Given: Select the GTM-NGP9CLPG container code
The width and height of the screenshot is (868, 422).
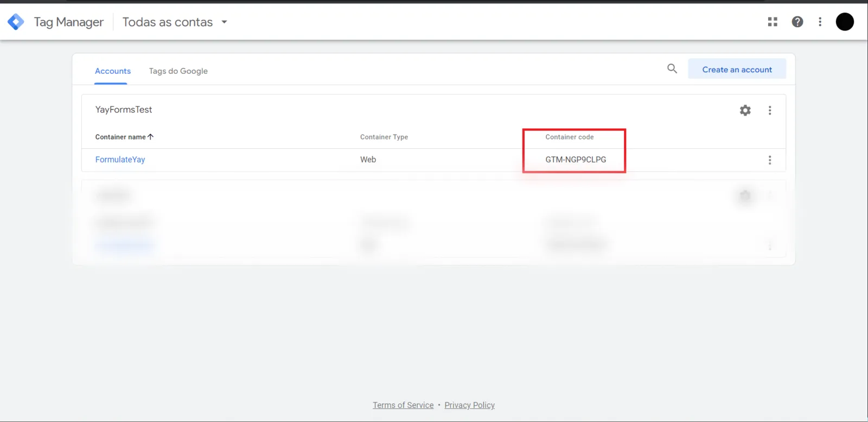Looking at the screenshot, I should pos(576,159).
